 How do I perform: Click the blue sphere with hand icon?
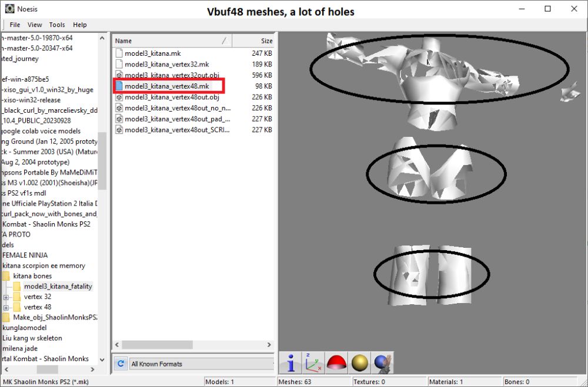382,364
